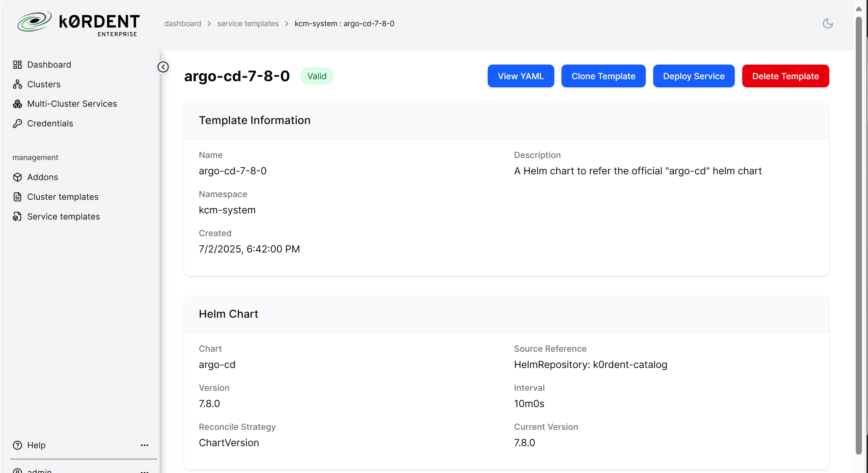
Task: Click the Clone Template button
Action: click(x=603, y=76)
